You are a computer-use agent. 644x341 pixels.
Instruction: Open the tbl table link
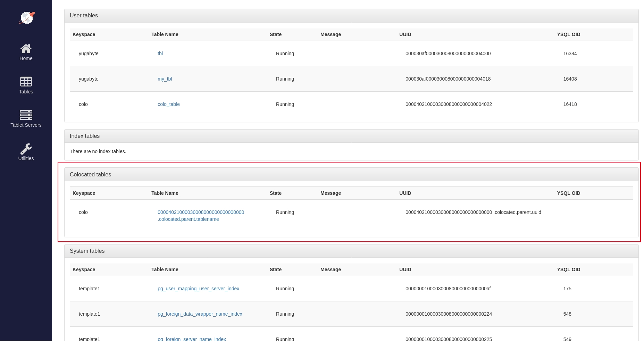[160, 53]
